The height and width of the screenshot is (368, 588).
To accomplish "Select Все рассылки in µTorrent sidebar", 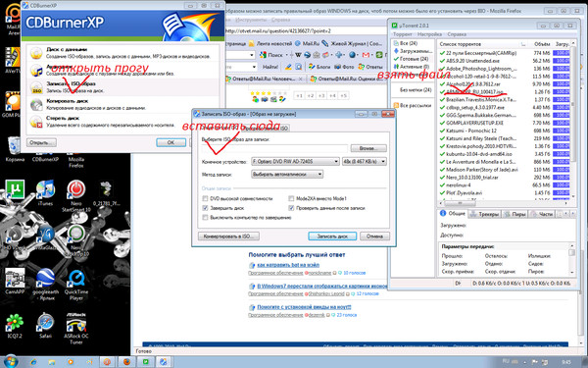I will [x=412, y=106].
